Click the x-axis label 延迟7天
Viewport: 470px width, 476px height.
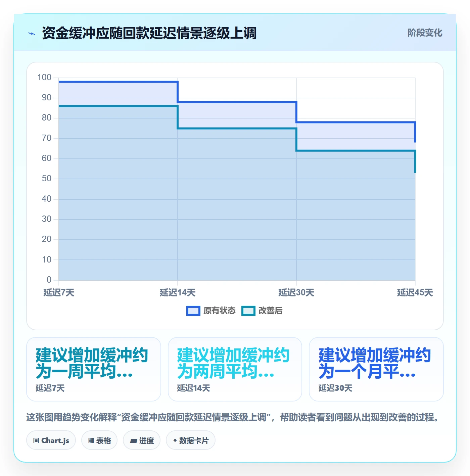tap(59, 293)
